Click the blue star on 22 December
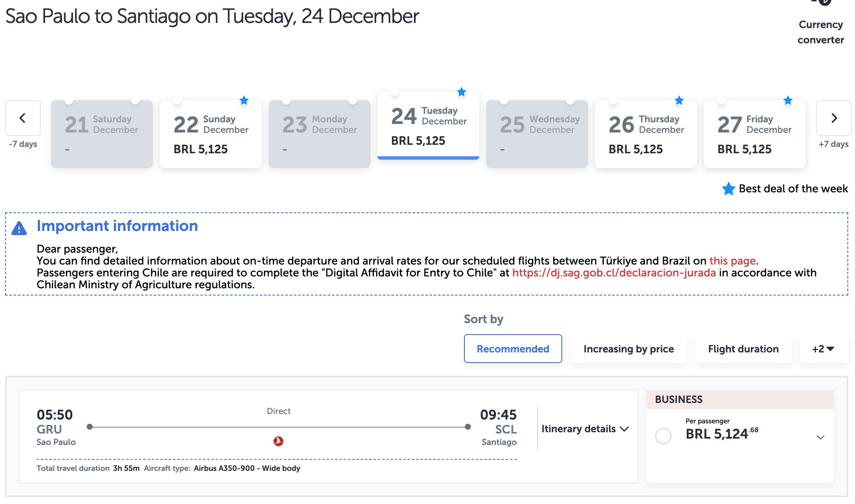 click(x=244, y=101)
